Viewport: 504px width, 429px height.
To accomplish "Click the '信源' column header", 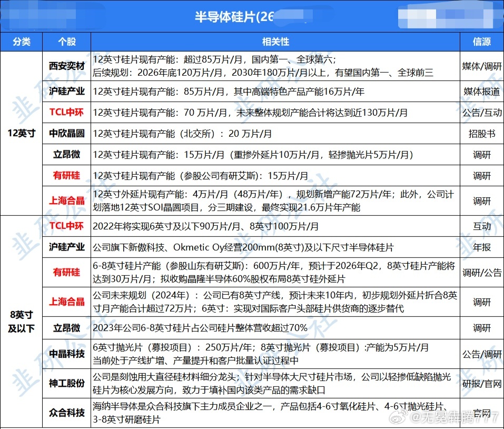I will 481,42.
